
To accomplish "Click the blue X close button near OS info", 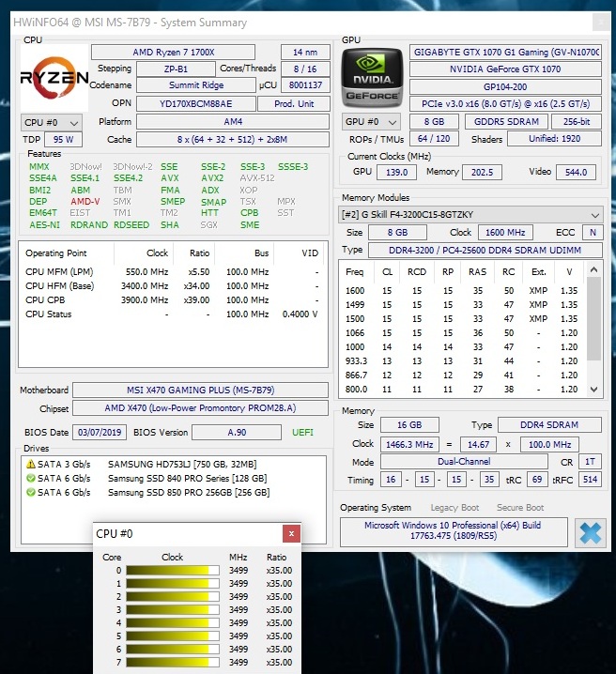I will tap(591, 533).
